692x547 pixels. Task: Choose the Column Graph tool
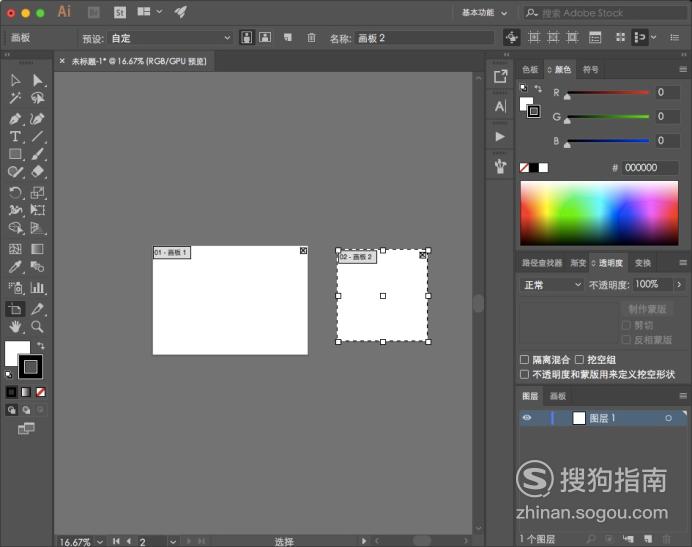click(38, 288)
